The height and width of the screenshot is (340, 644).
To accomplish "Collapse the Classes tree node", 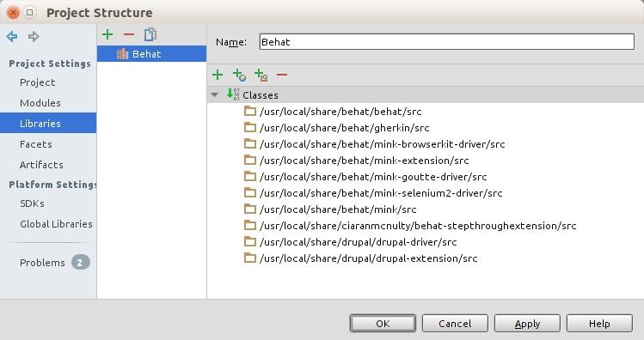I will [214, 94].
